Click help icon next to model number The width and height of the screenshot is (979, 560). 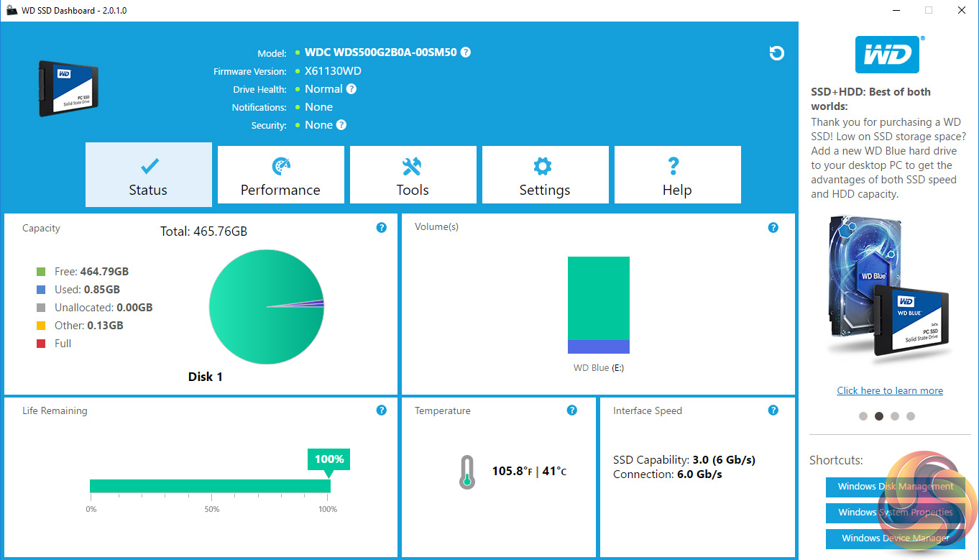pyautogui.click(x=466, y=52)
